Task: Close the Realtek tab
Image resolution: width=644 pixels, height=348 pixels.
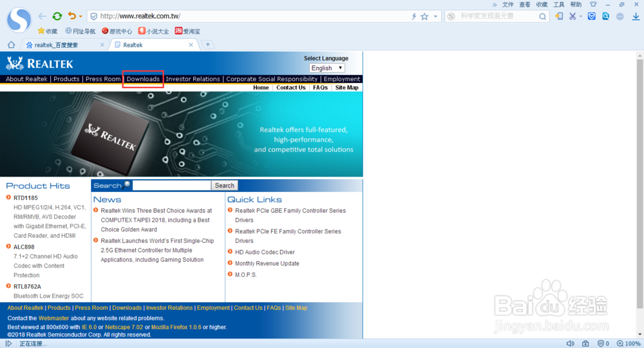Action: pyautogui.click(x=191, y=44)
